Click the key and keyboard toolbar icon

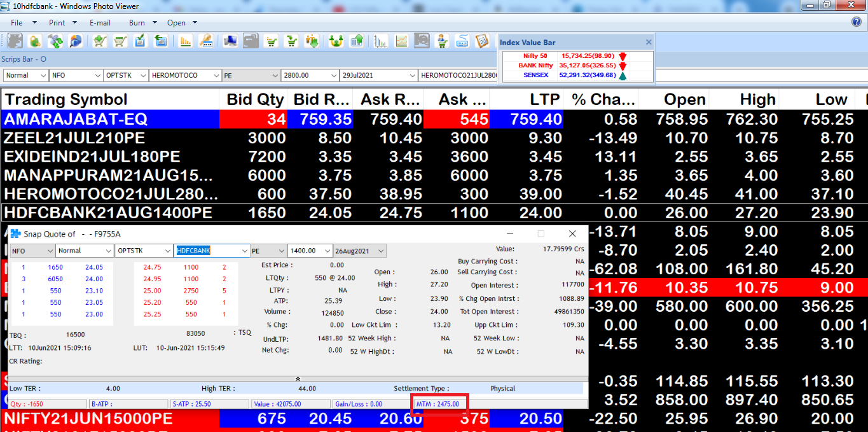click(205, 41)
